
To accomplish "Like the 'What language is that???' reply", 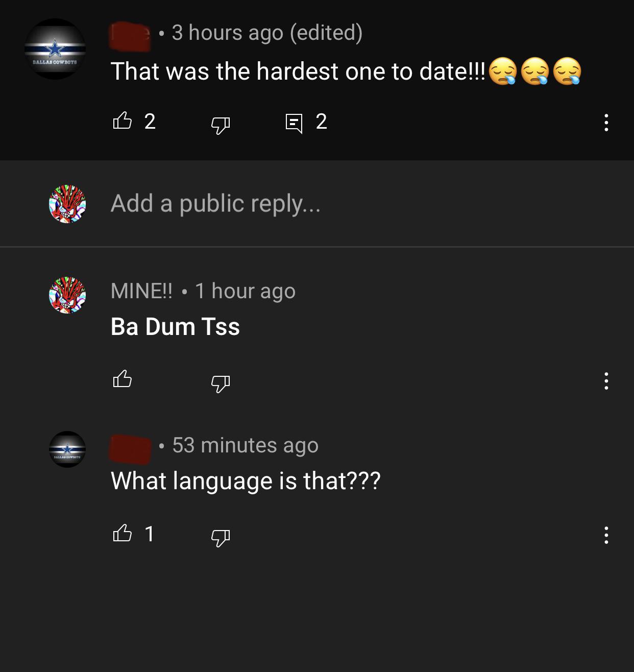I will pyautogui.click(x=122, y=533).
